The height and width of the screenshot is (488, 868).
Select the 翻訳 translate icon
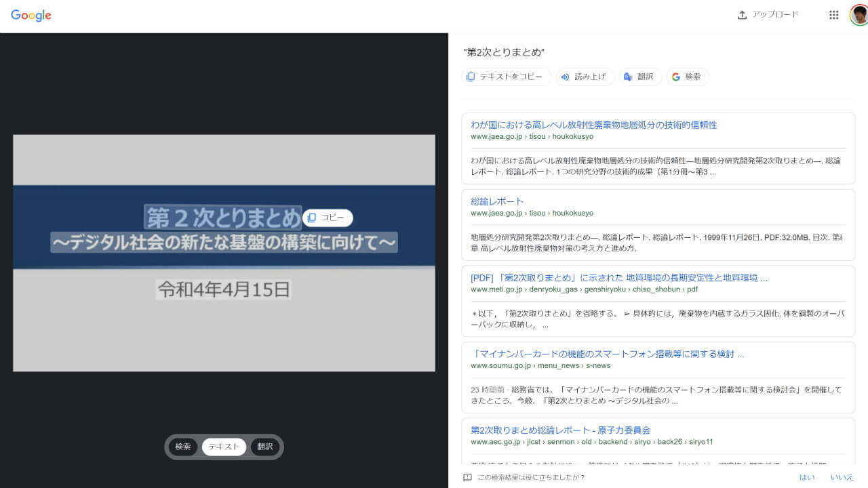tap(627, 77)
